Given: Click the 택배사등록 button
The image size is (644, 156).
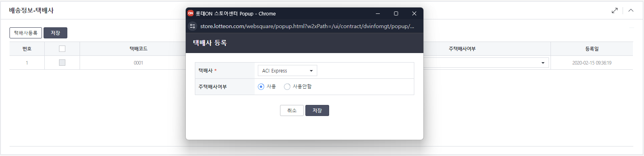Looking at the screenshot, I should (x=26, y=33).
